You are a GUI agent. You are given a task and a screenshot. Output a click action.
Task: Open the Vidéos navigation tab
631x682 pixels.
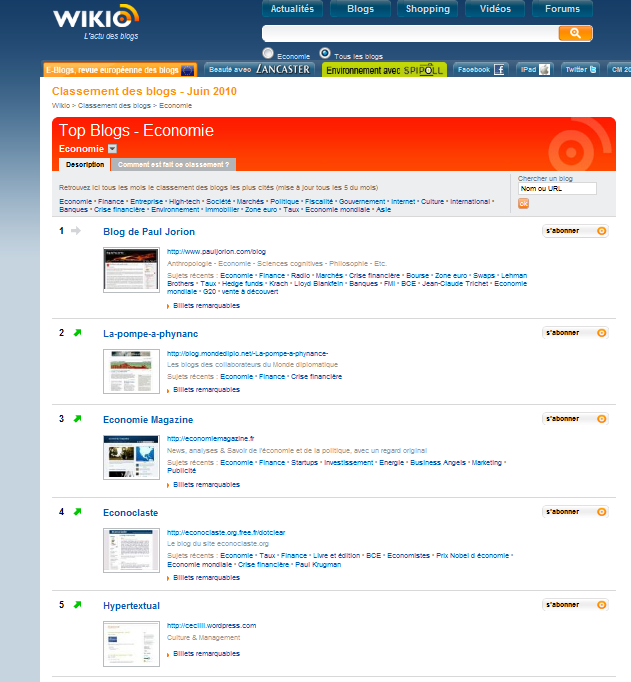[495, 9]
